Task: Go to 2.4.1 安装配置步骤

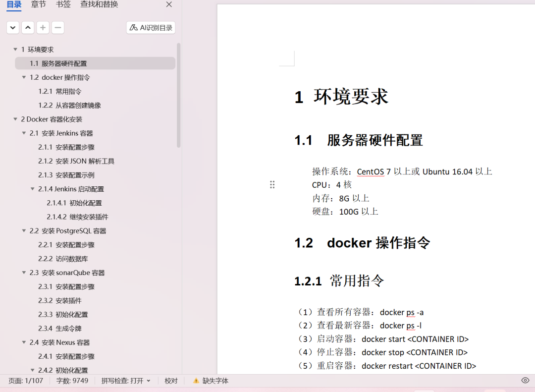Action: (x=66, y=356)
